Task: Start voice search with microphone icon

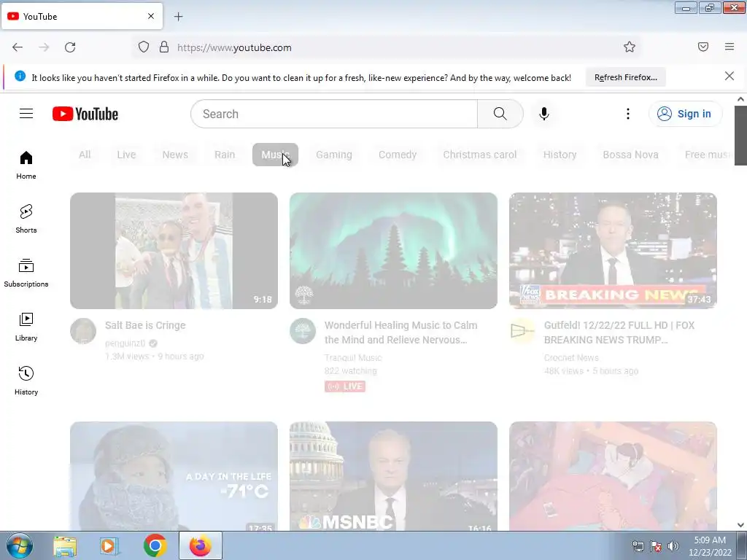Action: (544, 114)
